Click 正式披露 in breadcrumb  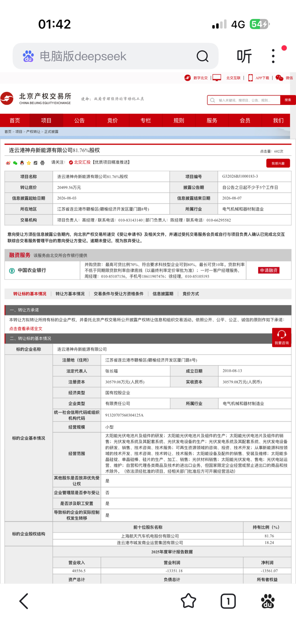pos(51,132)
